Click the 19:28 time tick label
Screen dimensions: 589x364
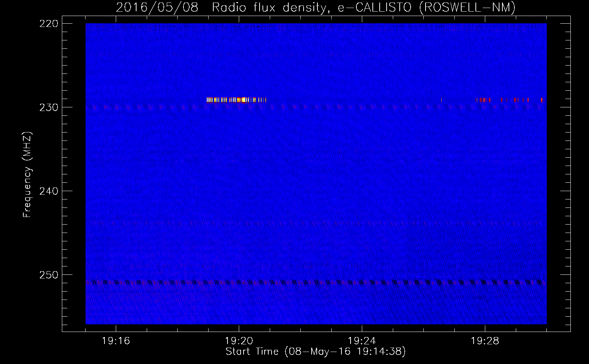click(x=485, y=341)
